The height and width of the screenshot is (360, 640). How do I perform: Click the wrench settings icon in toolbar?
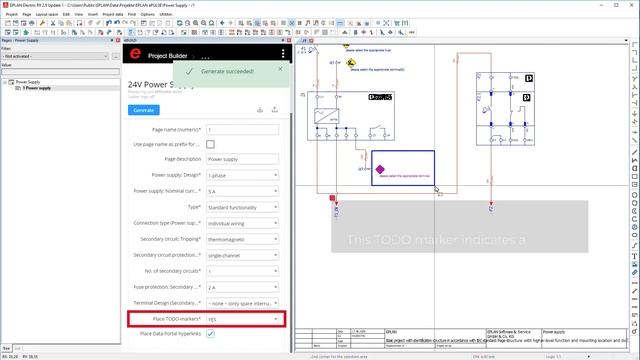42,23
